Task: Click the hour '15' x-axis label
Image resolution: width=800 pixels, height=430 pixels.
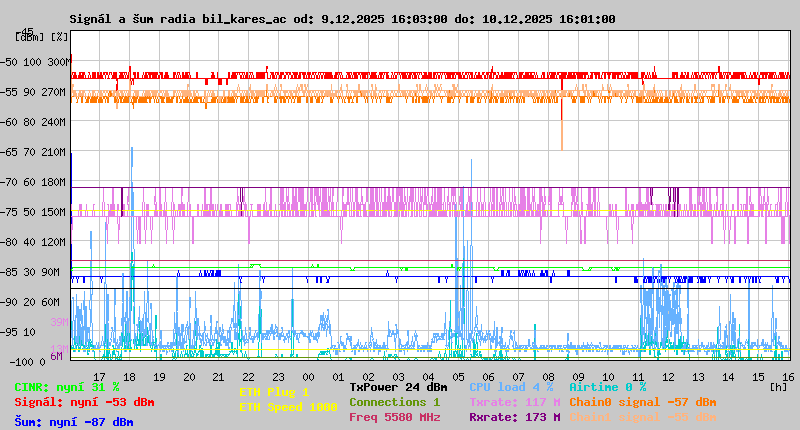Action: (758, 377)
